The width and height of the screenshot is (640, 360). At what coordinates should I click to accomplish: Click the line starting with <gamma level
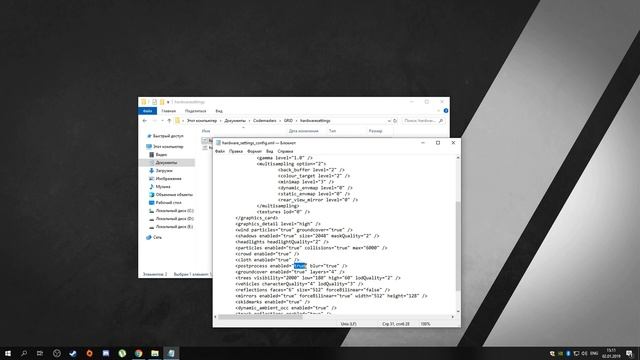point(284,158)
